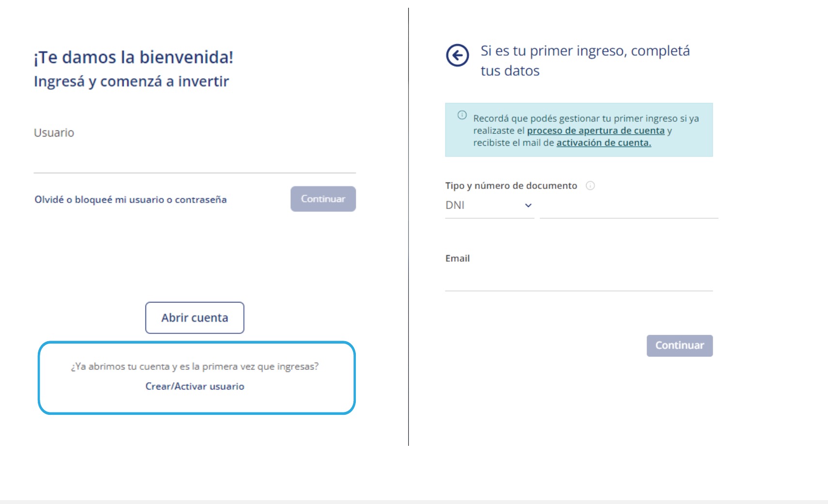
Task: Follow the activación de cuenta link
Action: click(x=604, y=143)
